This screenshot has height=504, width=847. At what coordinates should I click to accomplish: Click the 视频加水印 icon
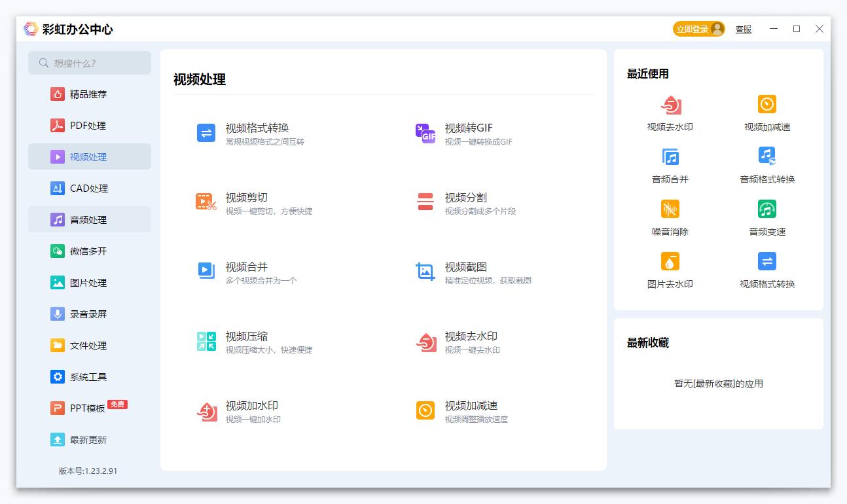(x=207, y=411)
